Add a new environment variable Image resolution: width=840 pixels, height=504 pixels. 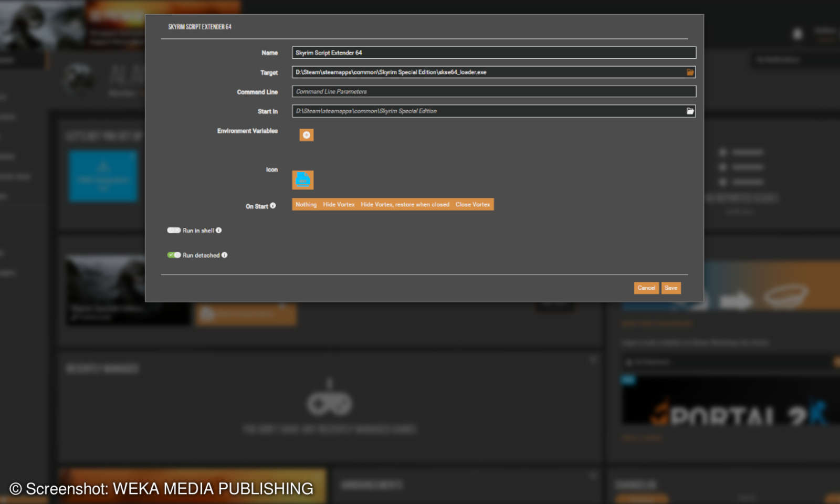tap(306, 135)
